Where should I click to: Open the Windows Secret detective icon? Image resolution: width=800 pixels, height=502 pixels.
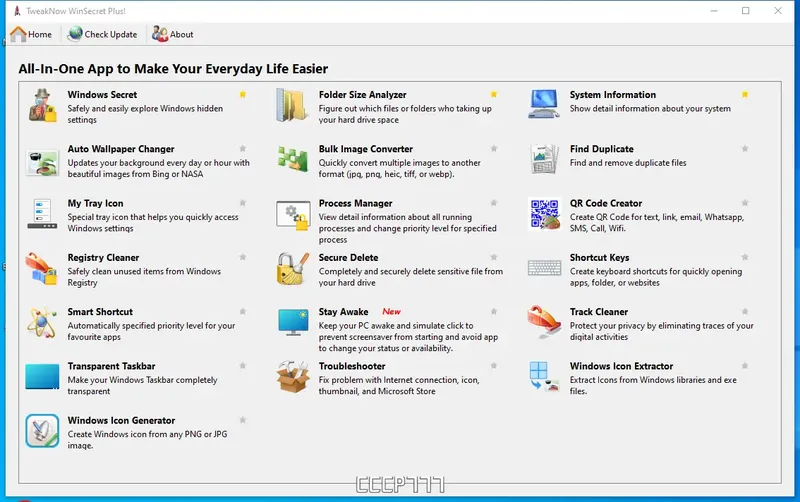click(x=42, y=106)
